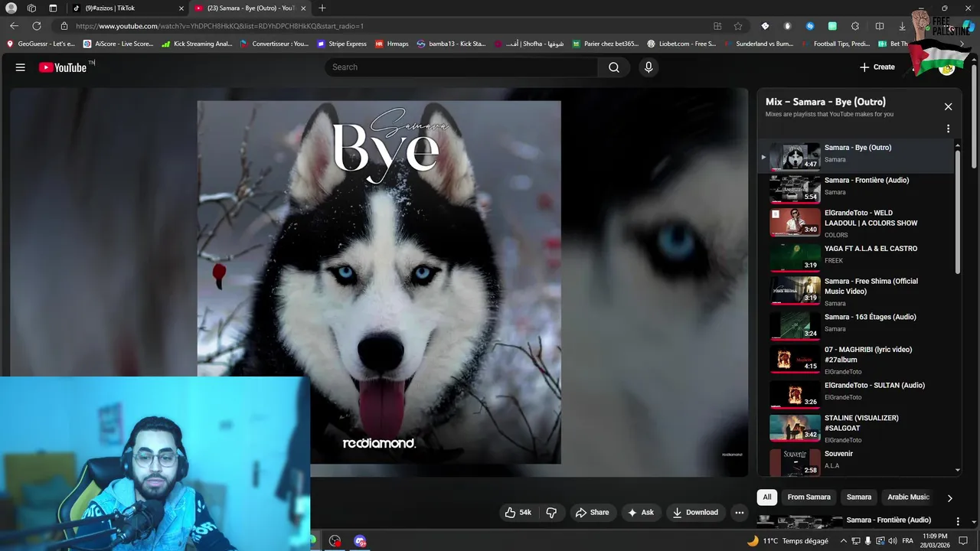This screenshot has height=551, width=980.
Task: Open Stripe Express bookmark
Action: (x=341, y=44)
